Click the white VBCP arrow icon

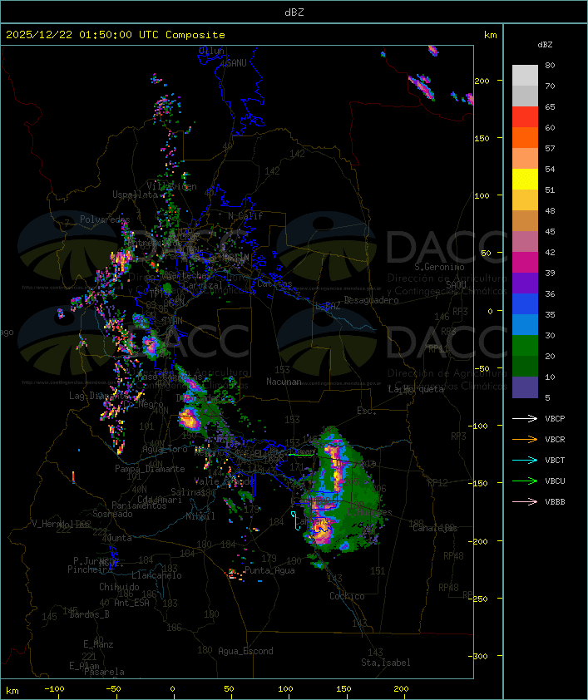(525, 418)
